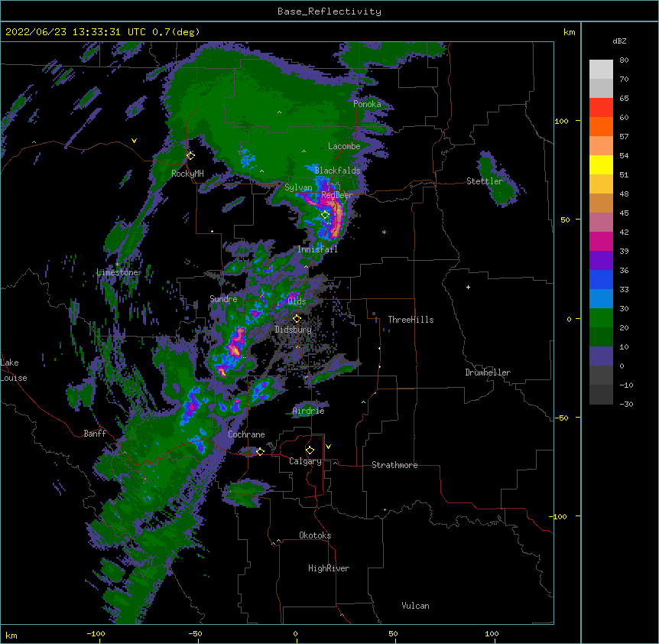Screen dimensions: 659x644
Task: Pick the light blue 33-30 dBZ legend swatch
Action: click(x=601, y=299)
